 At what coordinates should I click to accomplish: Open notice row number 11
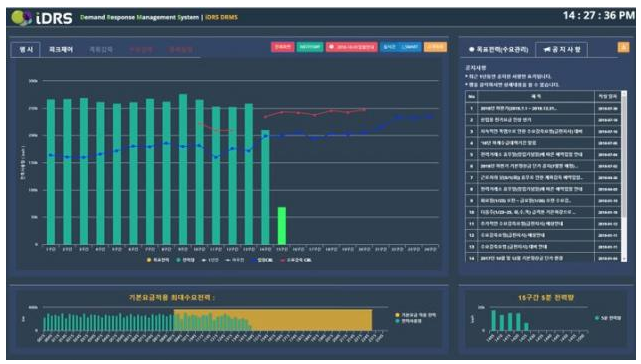(543, 224)
